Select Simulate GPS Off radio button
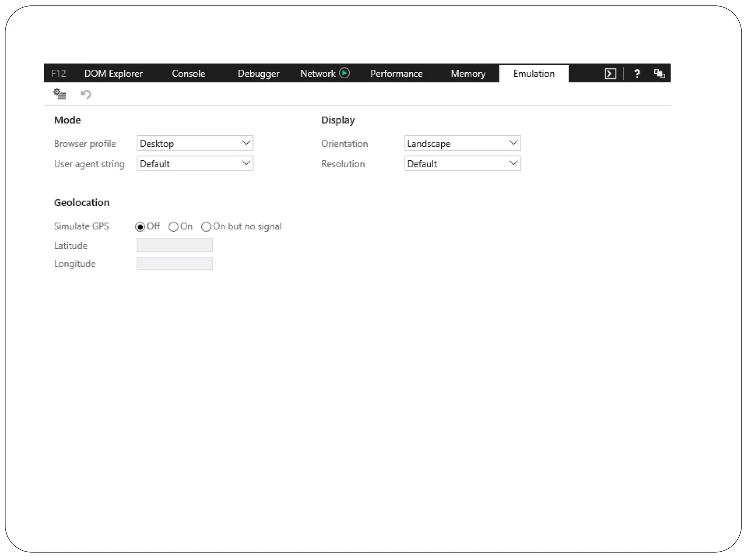Image resolution: width=747 pixels, height=560 pixels. pyautogui.click(x=140, y=227)
